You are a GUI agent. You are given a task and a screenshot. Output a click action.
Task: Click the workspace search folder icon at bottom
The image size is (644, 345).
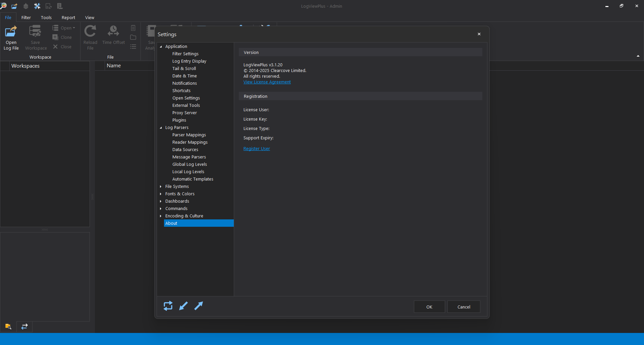click(x=8, y=327)
